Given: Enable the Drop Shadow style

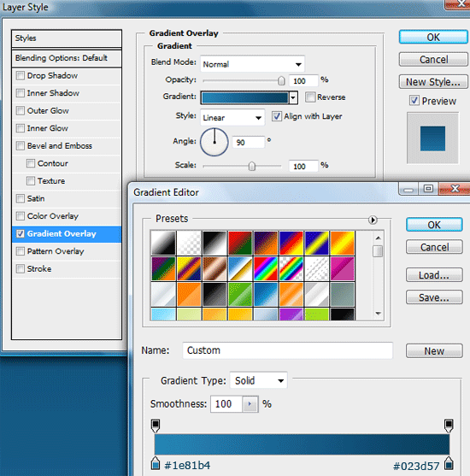Looking at the screenshot, I should [20, 75].
